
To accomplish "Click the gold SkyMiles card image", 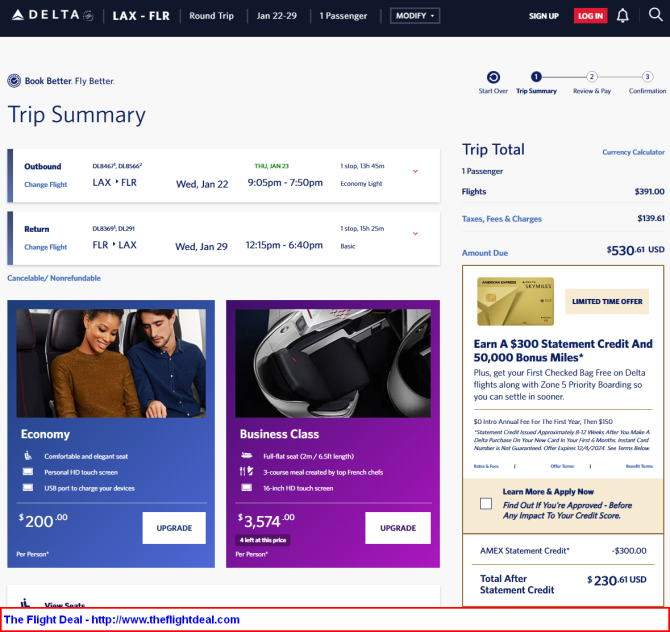I will coord(515,301).
